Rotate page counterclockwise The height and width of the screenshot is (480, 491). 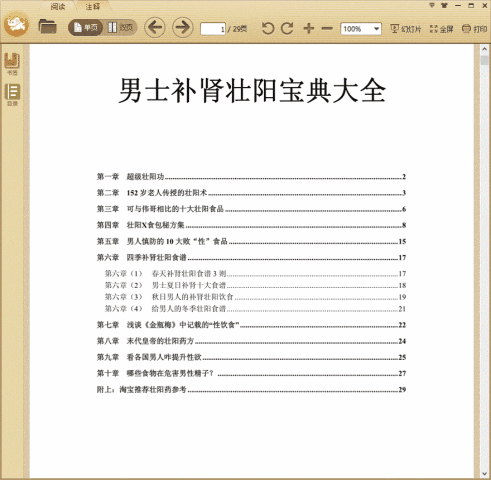(x=268, y=28)
